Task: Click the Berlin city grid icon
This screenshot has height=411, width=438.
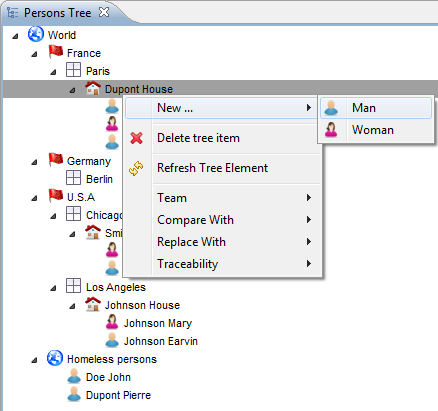Action: [x=73, y=178]
